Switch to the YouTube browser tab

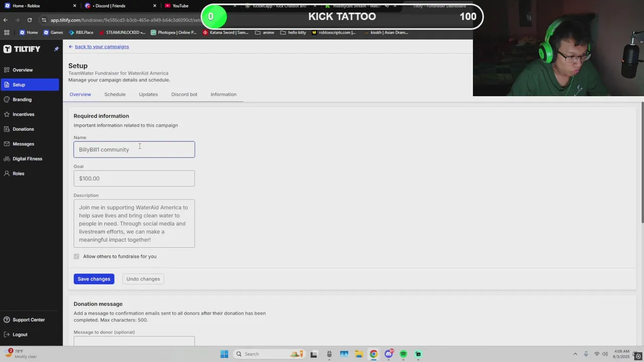point(181,6)
